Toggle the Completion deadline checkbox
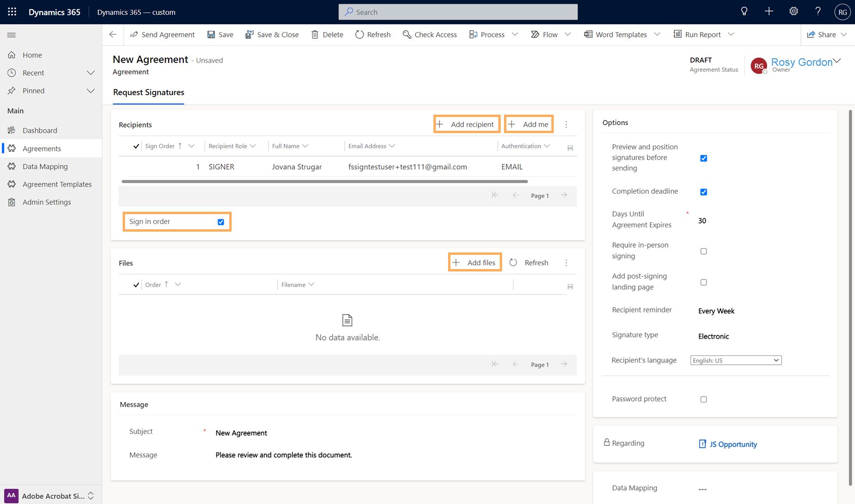 (703, 192)
